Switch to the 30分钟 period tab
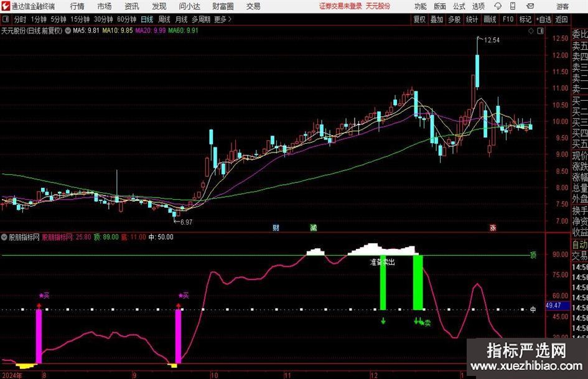 point(103,19)
